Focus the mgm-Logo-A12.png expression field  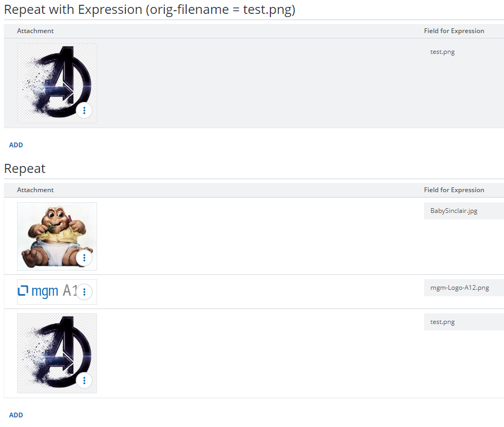(x=464, y=288)
